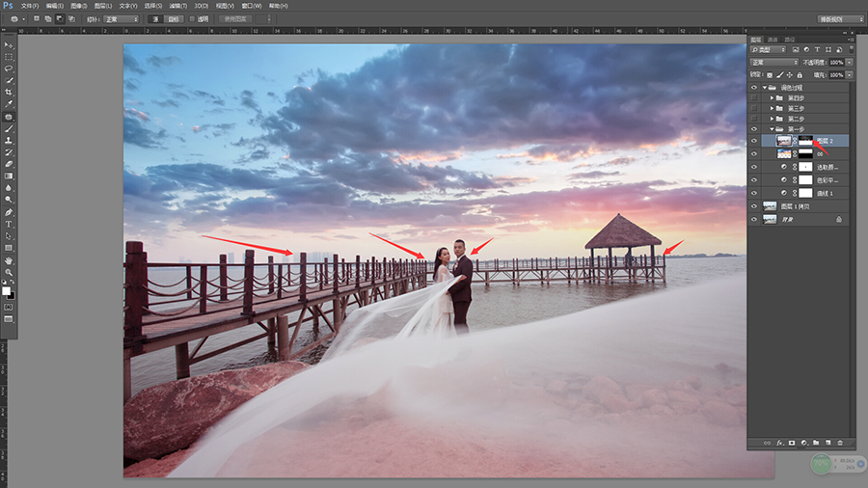Add a layer mask from panel bottom
The width and height of the screenshot is (868, 488).
[792, 443]
